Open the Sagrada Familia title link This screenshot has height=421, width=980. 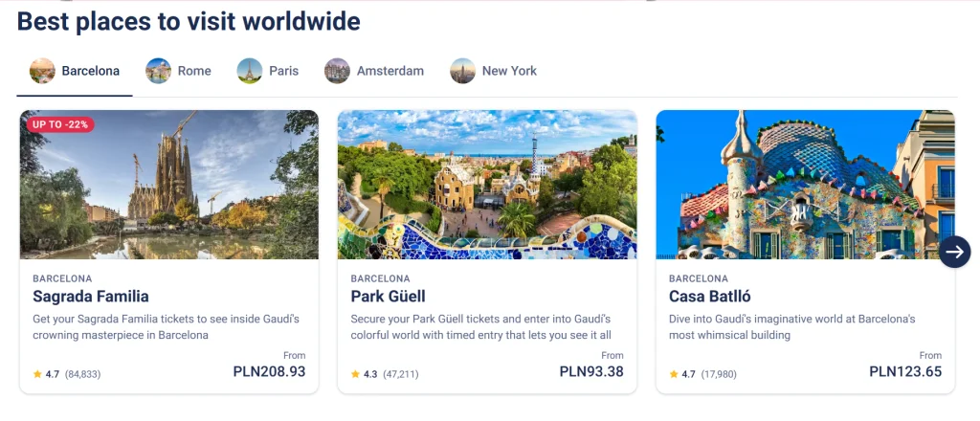point(91,297)
